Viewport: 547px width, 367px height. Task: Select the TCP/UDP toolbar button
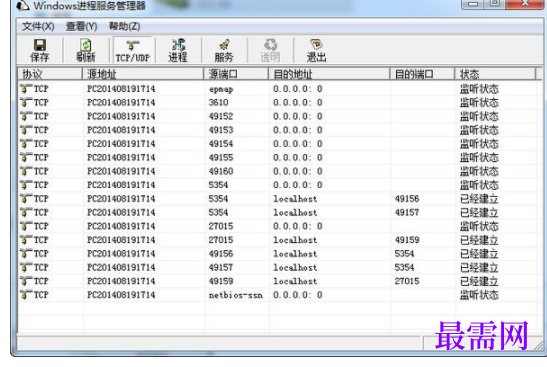point(133,50)
